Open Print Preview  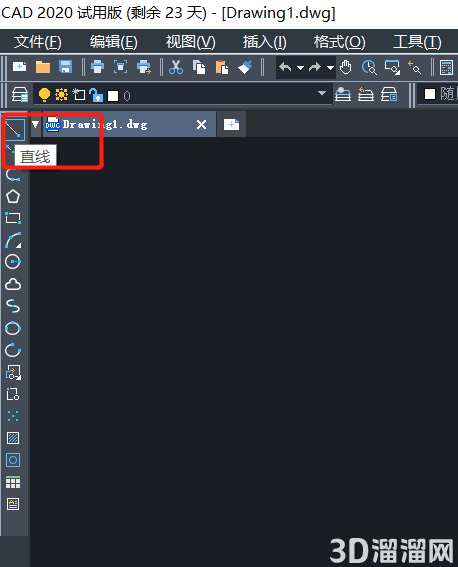120,67
